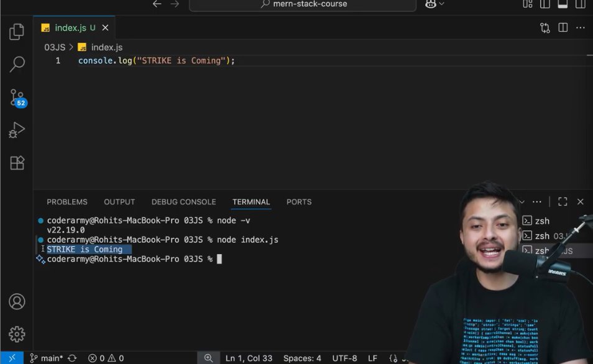Click 03JS folder in breadcrumb
Viewport: 593px width, 364px height.
click(55, 47)
